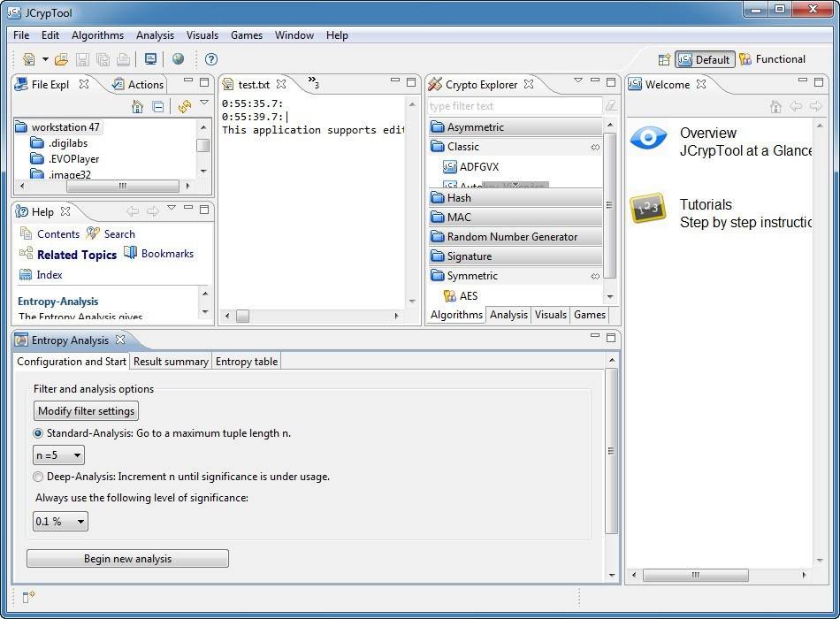
Task: Click the home icon in File Explorer
Action: (x=137, y=106)
